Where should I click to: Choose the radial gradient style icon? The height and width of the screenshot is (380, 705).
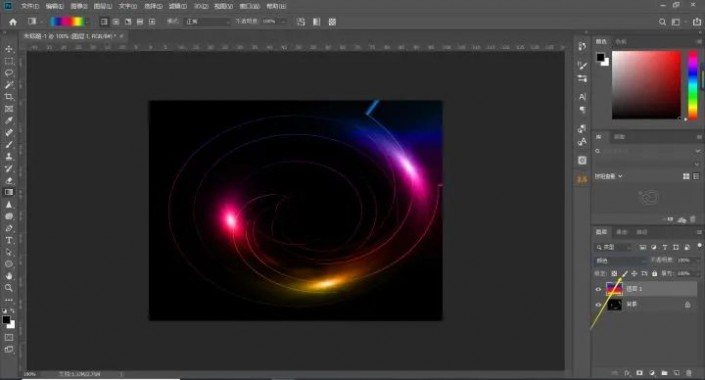click(116, 22)
